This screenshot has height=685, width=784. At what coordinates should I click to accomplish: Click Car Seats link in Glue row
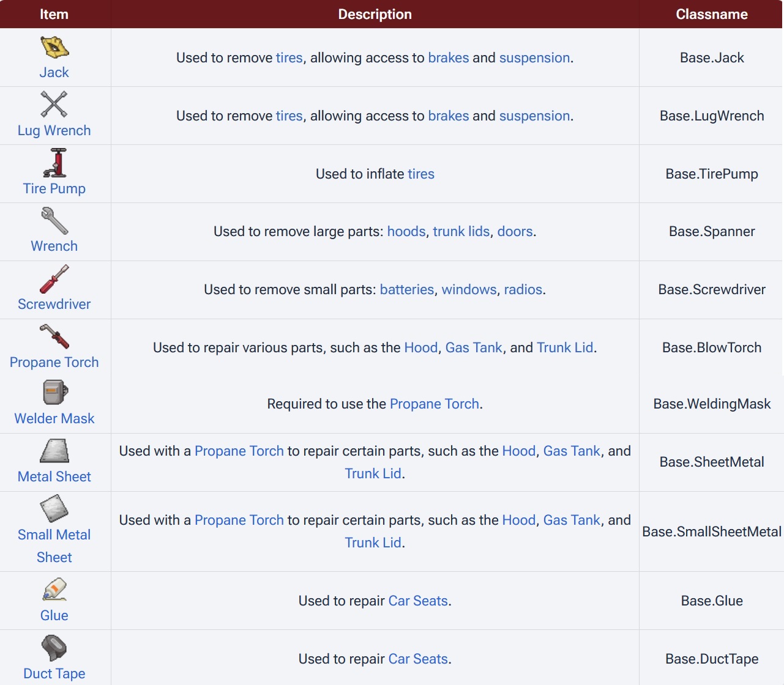pos(418,601)
